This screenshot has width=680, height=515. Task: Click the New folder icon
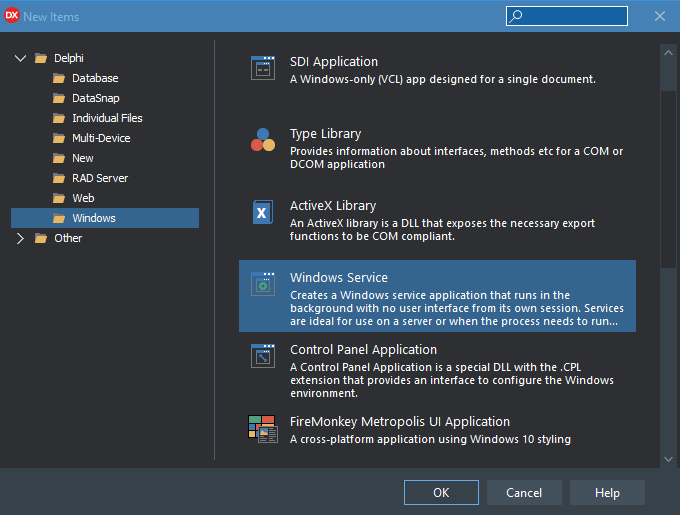click(x=59, y=158)
